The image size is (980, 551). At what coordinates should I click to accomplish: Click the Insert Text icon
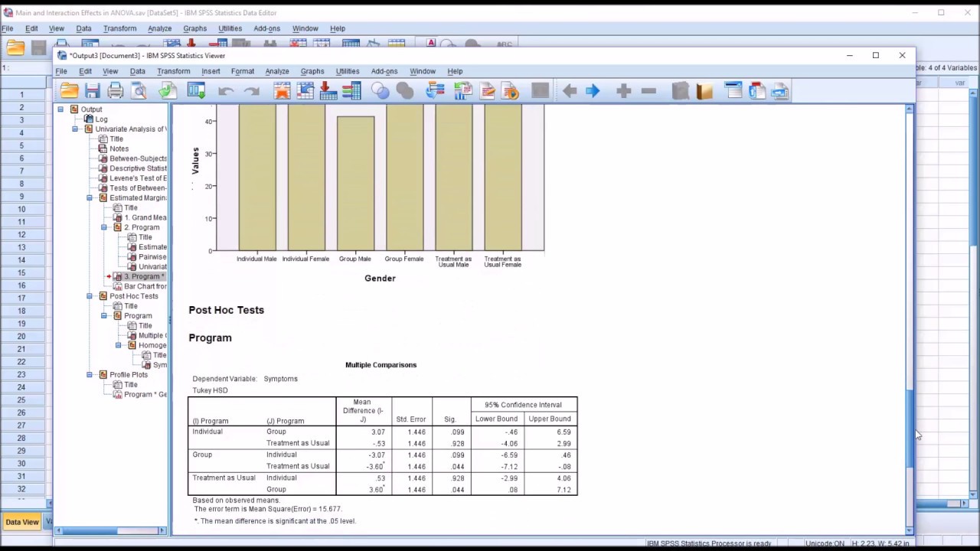click(780, 91)
